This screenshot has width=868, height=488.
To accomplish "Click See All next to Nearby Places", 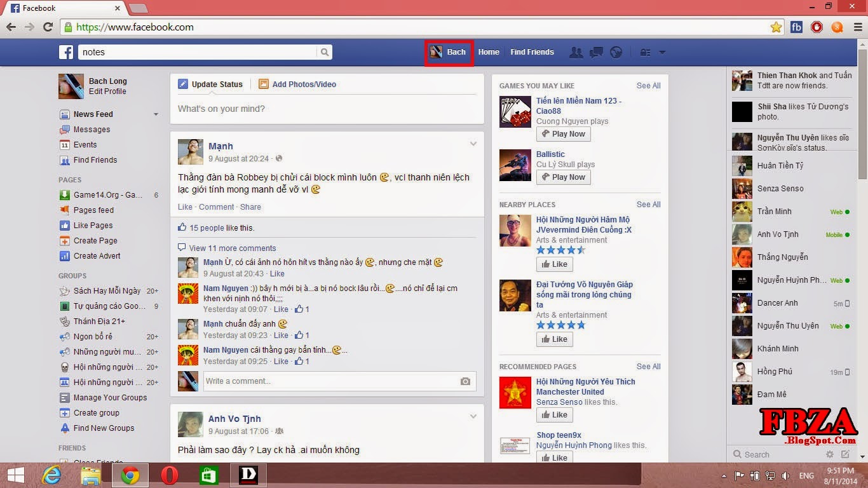I will [648, 205].
